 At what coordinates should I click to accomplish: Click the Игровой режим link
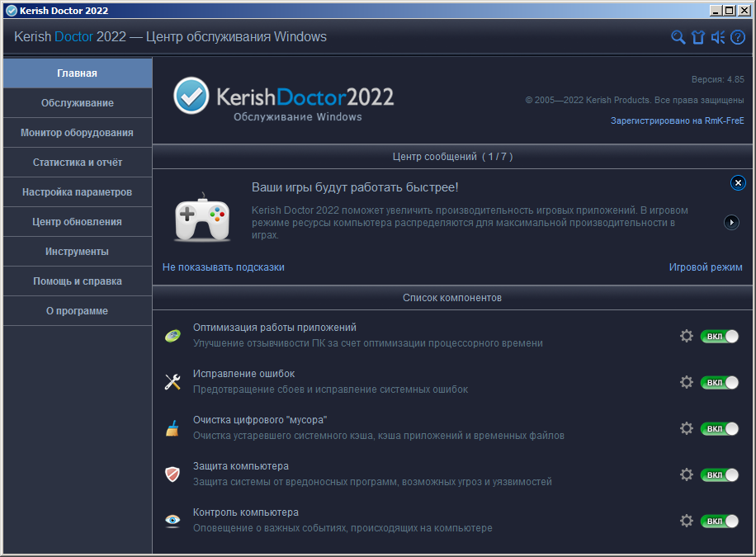706,267
